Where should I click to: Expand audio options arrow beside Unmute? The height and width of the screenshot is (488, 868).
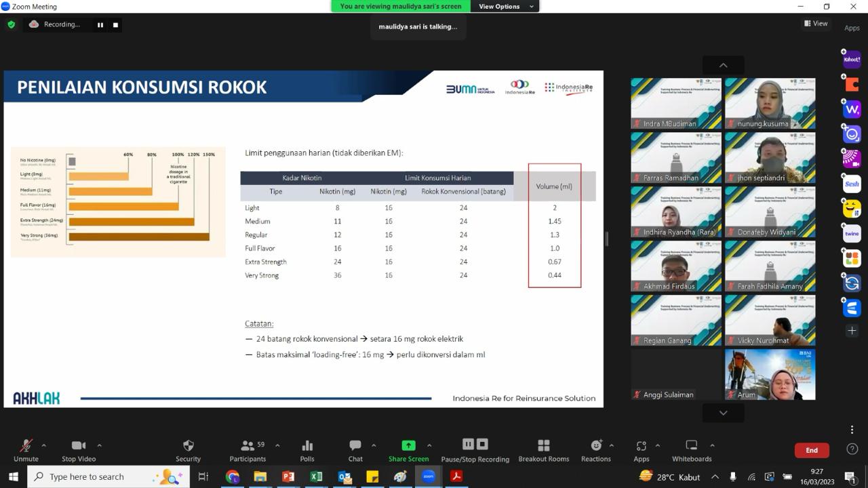[44, 445]
